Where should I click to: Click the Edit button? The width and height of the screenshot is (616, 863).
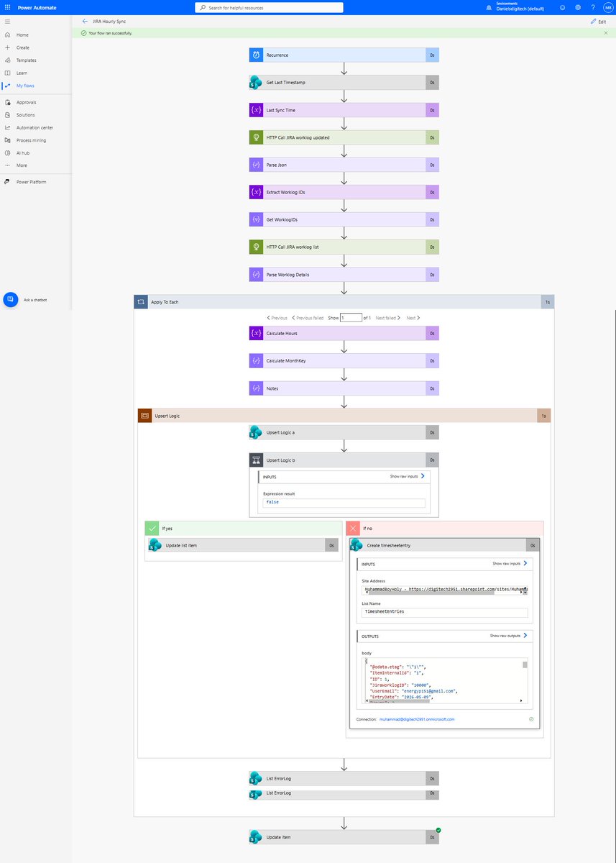click(598, 22)
